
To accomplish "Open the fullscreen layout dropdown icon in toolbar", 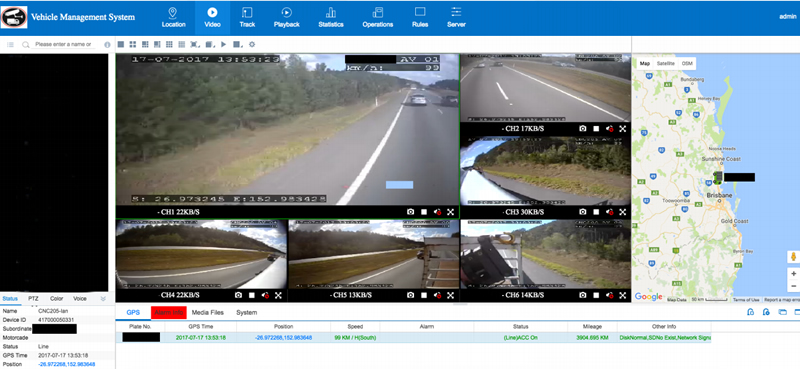I will (x=194, y=44).
